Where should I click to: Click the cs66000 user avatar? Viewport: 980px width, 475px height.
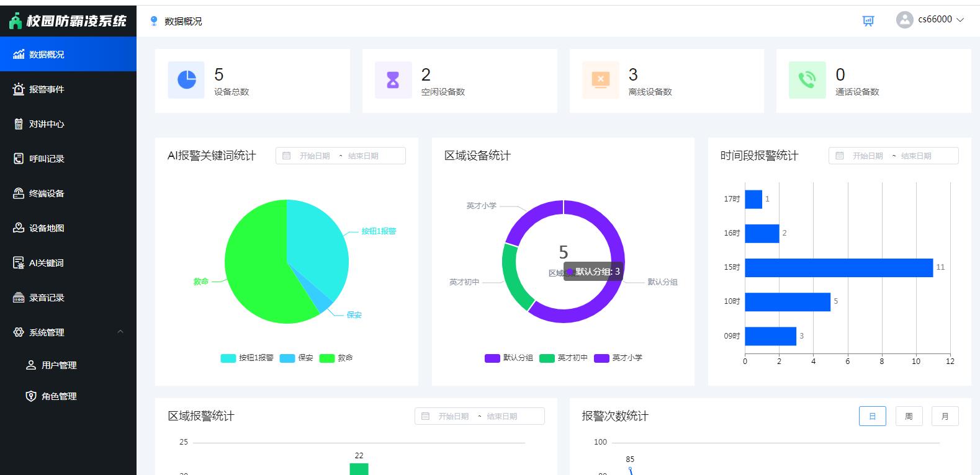[904, 20]
